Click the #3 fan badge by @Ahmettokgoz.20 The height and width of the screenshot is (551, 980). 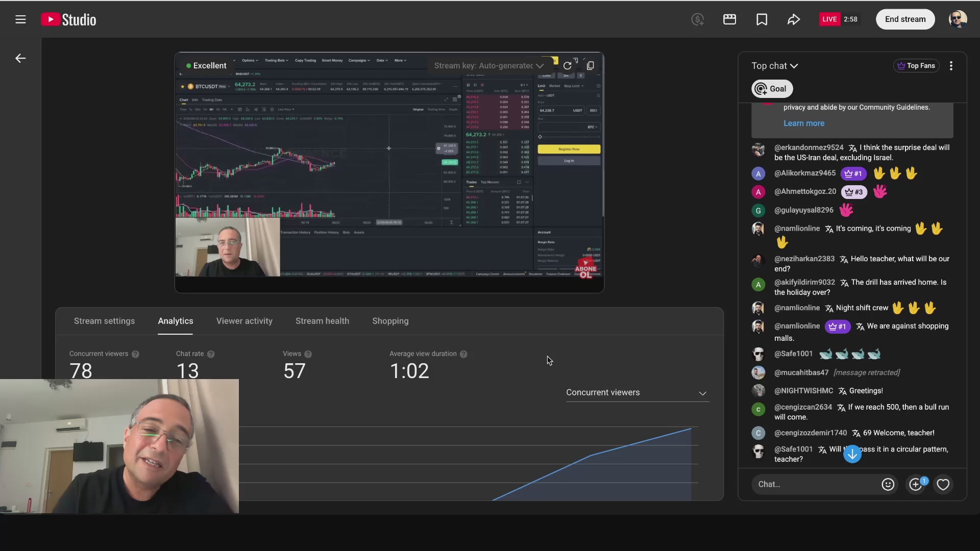tap(854, 192)
